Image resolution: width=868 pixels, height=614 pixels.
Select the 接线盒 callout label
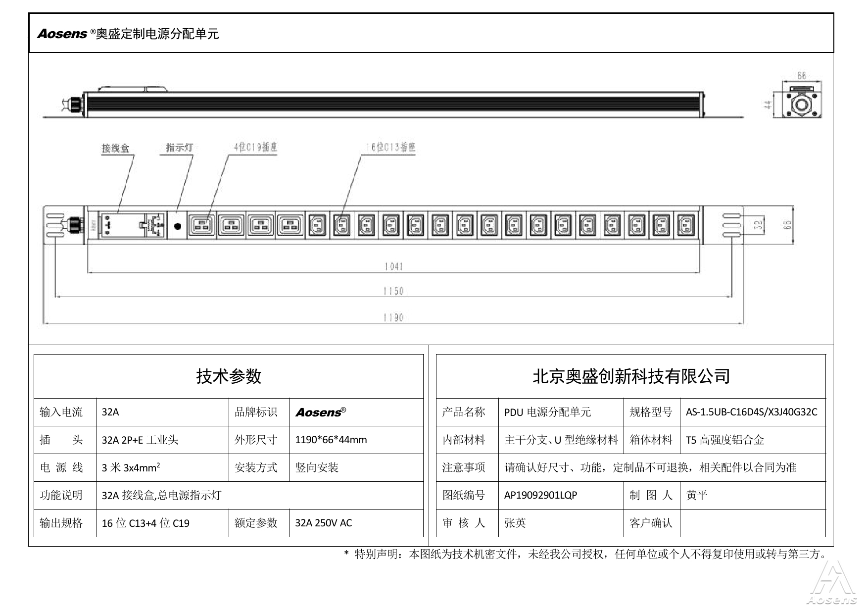pyautogui.click(x=116, y=148)
